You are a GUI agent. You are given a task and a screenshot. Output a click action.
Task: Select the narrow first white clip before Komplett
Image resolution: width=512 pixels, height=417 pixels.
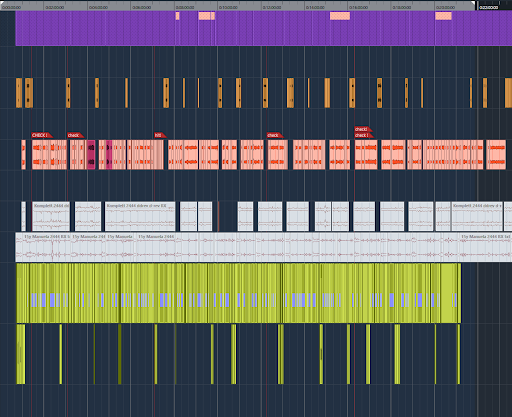click(x=23, y=216)
